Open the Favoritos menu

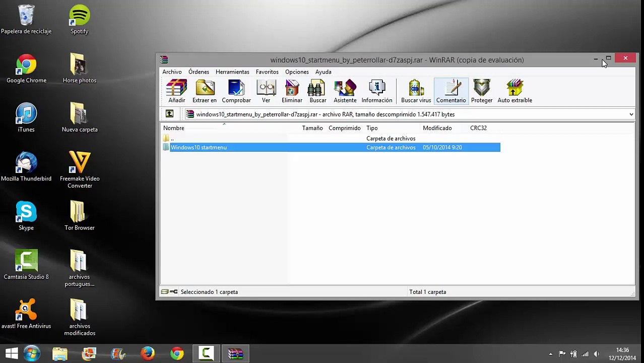click(x=267, y=72)
